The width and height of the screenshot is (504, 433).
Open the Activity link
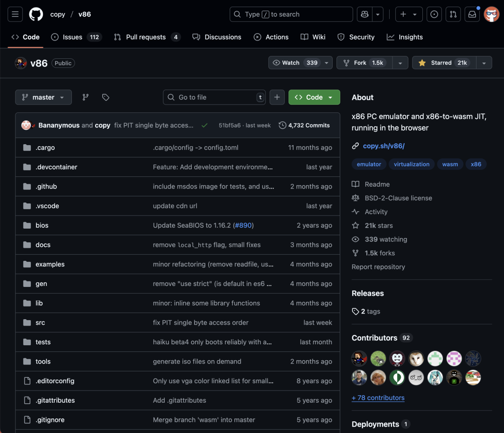(370, 212)
